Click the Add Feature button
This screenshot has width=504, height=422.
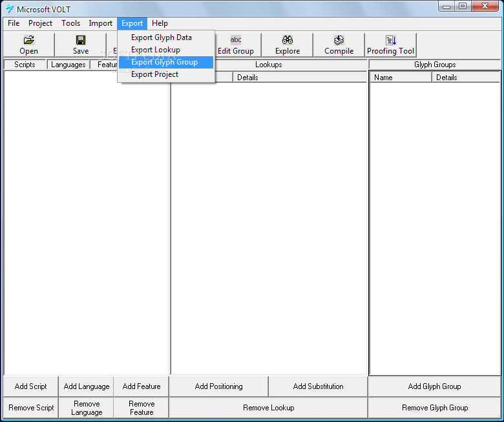(x=142, y=386)
